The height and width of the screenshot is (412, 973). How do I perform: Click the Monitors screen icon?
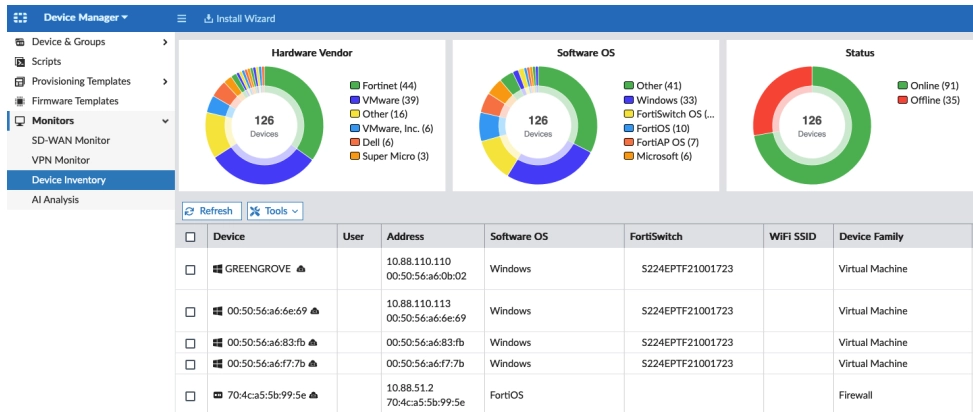20,121
